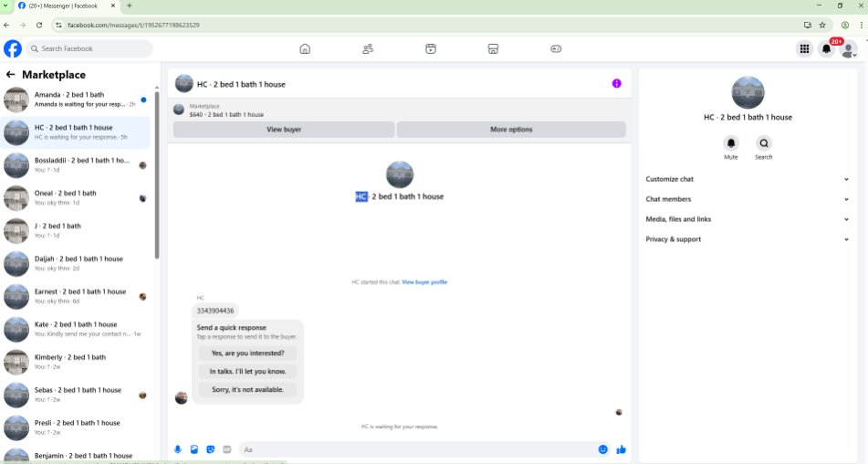Image resolution: width=868 pixels, height=464 pixels.
Task: Open the apps grid menu icon
Action: (x=804, y=48)
